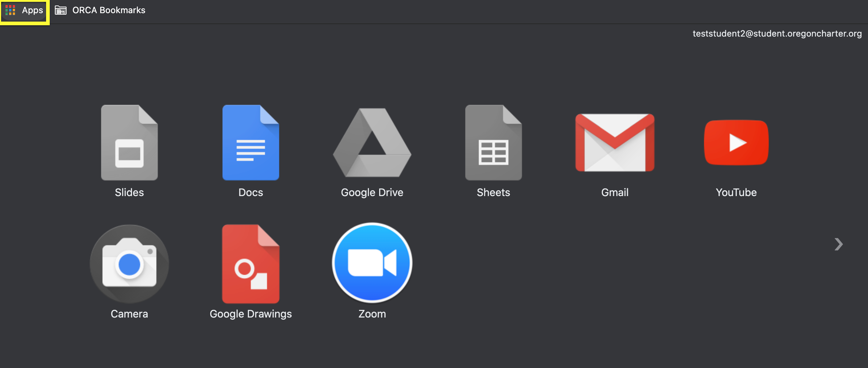
Task: Launch the Sheets app icon
Action: coord(494,142)
